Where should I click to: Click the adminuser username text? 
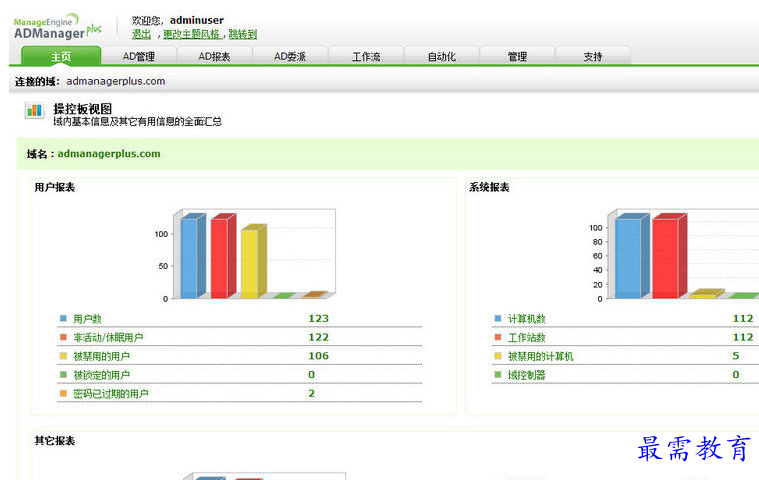(x=197, y=20)
